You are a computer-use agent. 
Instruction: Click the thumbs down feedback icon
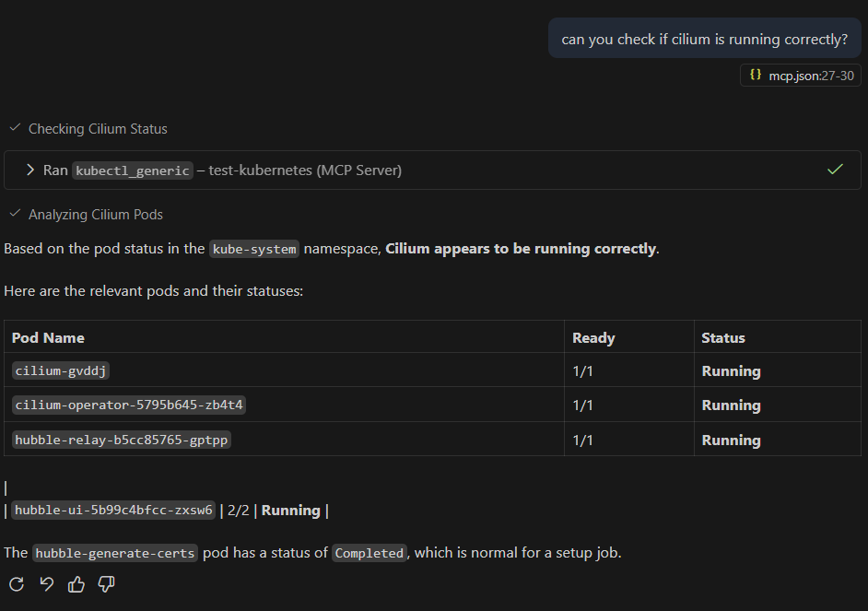pos(106,583)
